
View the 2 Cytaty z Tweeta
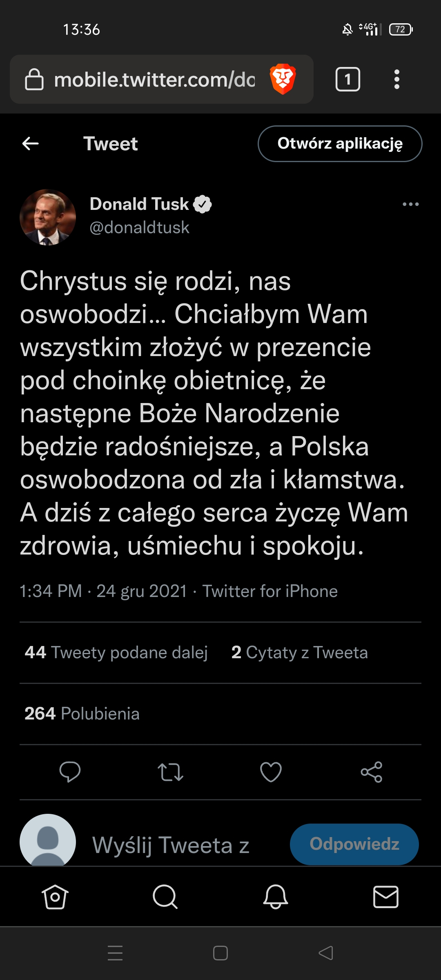click(x=299, y=653)
